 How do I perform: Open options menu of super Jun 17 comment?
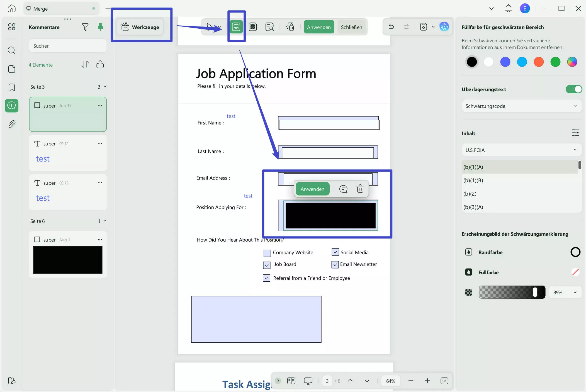click(100, 105)
